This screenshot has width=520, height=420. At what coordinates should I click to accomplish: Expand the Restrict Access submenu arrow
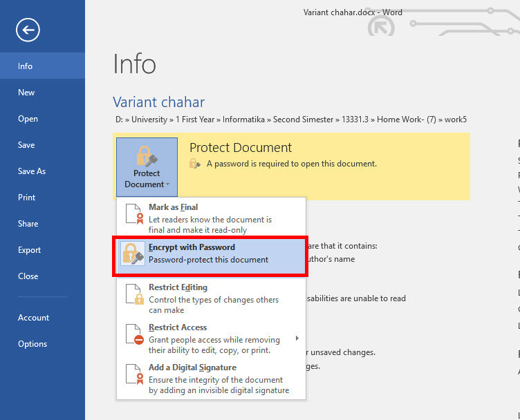(x=297, y=338)
